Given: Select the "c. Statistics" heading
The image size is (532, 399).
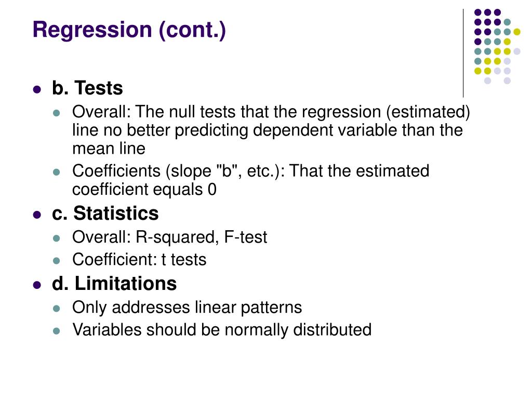Looking at the screenshot, I should [x=105, y=214].
